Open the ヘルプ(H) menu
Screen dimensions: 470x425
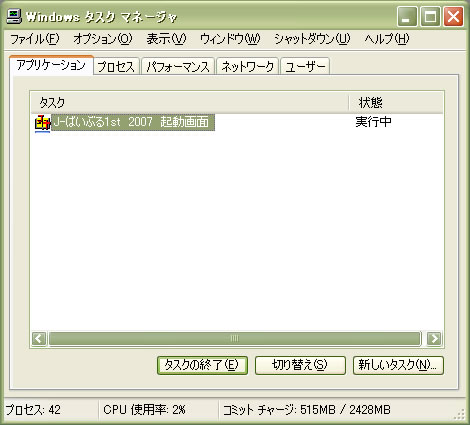(x=387, y=39)
